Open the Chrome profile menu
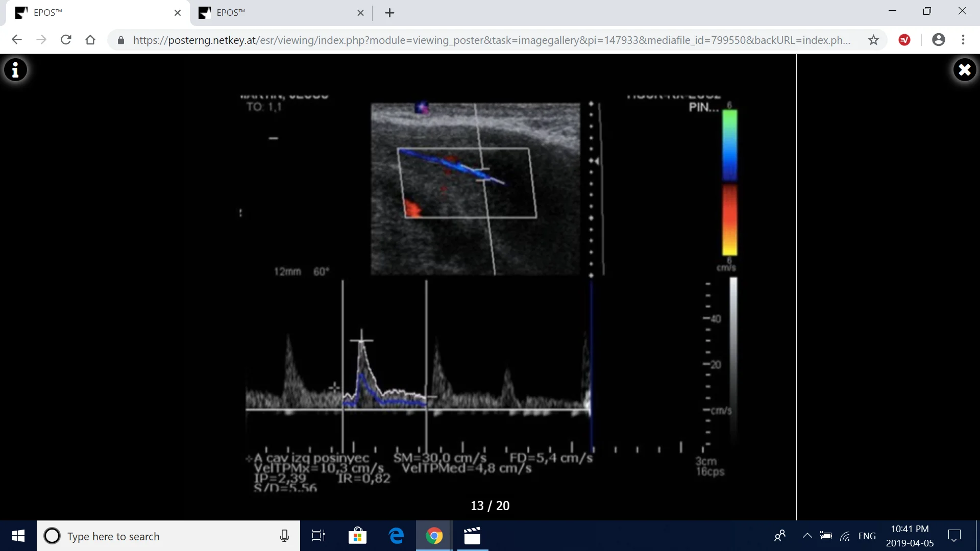Viewport: 980px width, 551px height. point(938,40)
